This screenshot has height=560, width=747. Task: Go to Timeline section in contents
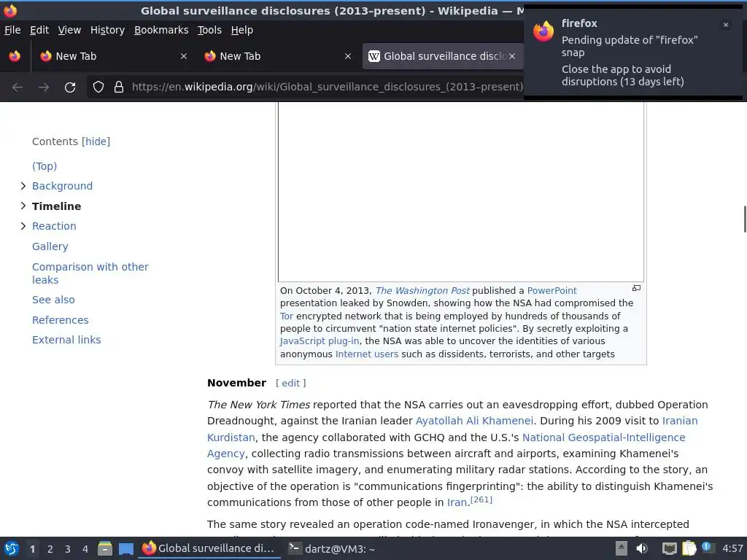pos(57,206)
